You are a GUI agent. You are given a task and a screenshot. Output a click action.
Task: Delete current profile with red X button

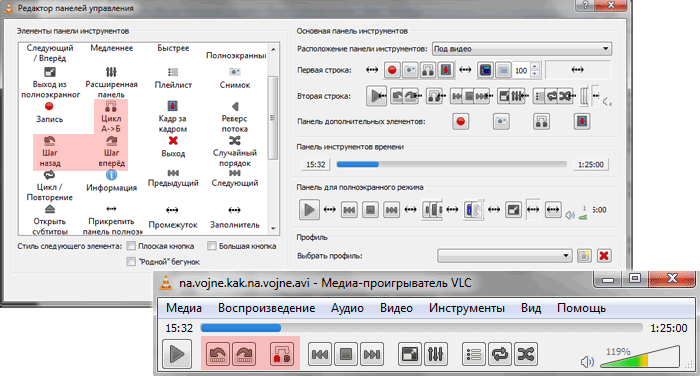pos(604,256)
